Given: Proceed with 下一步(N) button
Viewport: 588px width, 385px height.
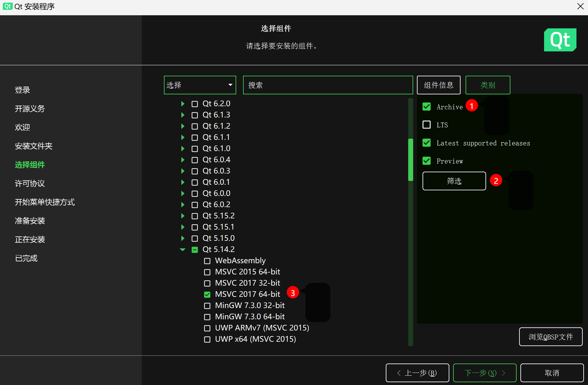Looking at the screenshot, I should pyautogui.click(x=485, y=373).
